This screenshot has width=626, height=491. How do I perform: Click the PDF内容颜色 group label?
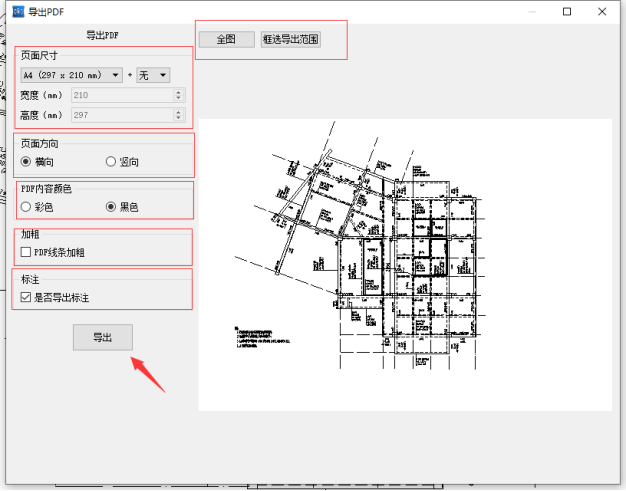tap(46, 188)
